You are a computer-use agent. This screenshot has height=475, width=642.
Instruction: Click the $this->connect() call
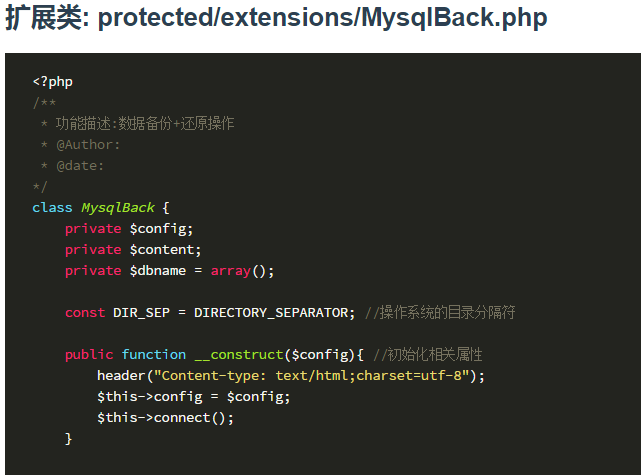click(165, 418)
